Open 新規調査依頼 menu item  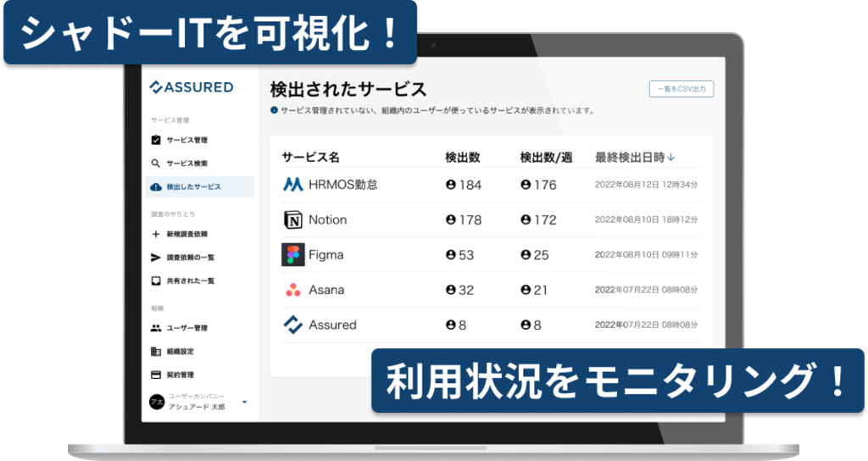[x=200, y=234]
